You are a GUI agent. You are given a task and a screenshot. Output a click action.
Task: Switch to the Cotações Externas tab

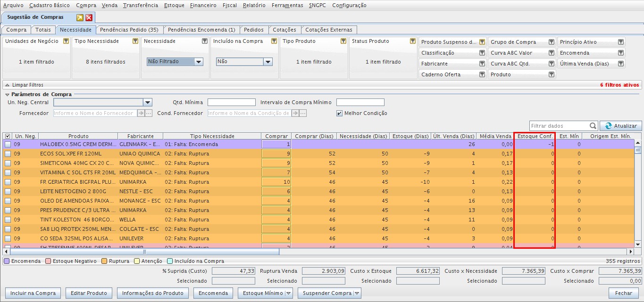328,30
